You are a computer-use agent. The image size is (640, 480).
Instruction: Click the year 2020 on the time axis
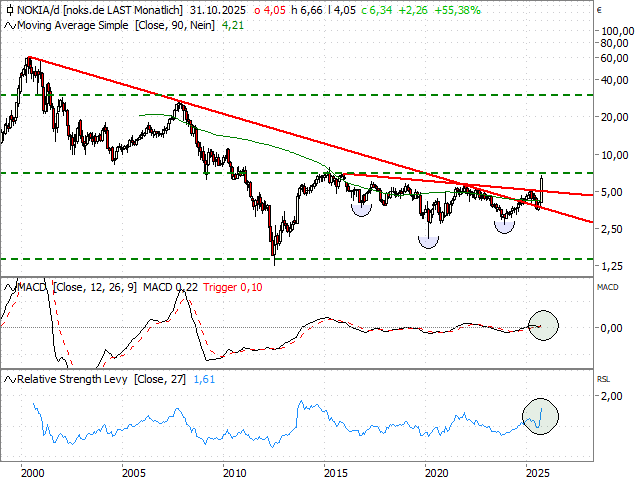(437, 473)
